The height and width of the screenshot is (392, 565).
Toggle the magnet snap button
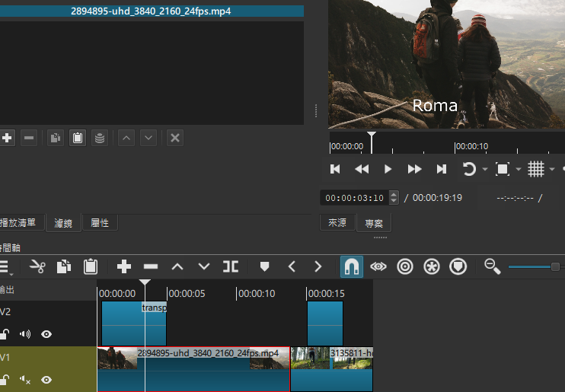coord(351,266)
